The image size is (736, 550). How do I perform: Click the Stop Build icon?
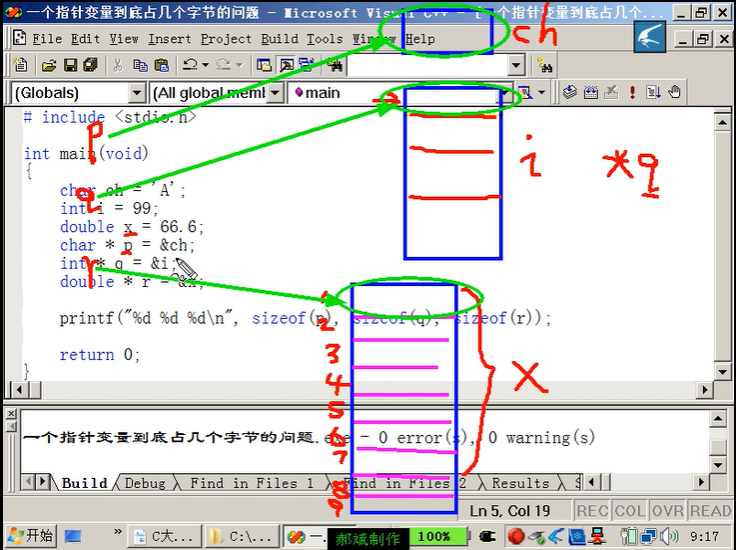[x=611, y=92]
